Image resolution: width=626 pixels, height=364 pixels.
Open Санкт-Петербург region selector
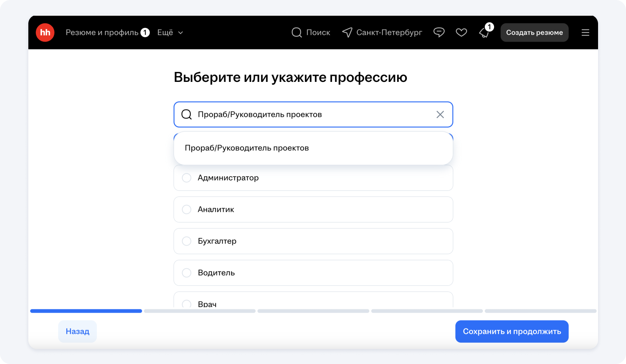coord(389,32)
